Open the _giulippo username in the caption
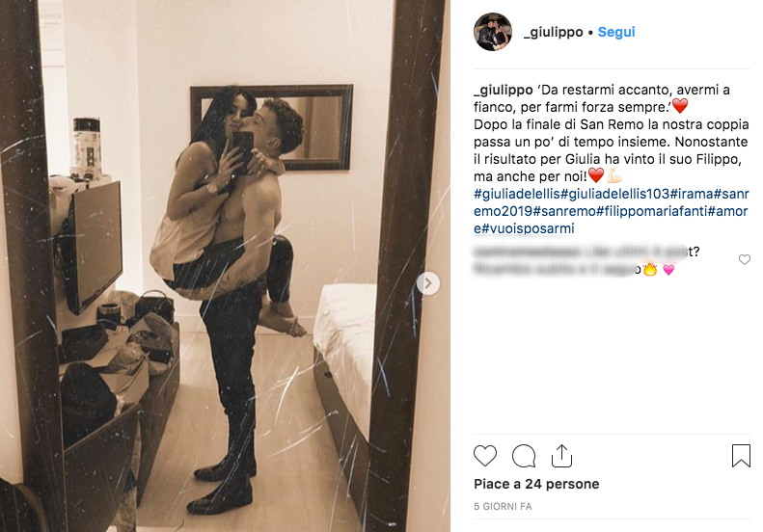Viewport: 763px width, 532px height. (x=504, y=90)
